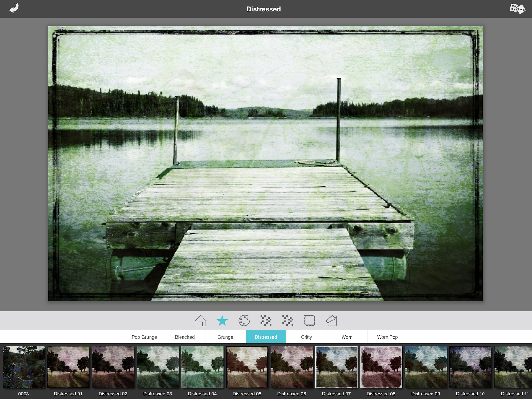Select the second checkered texture icon
The image size is (532, 399).
(x=288, y=320)
